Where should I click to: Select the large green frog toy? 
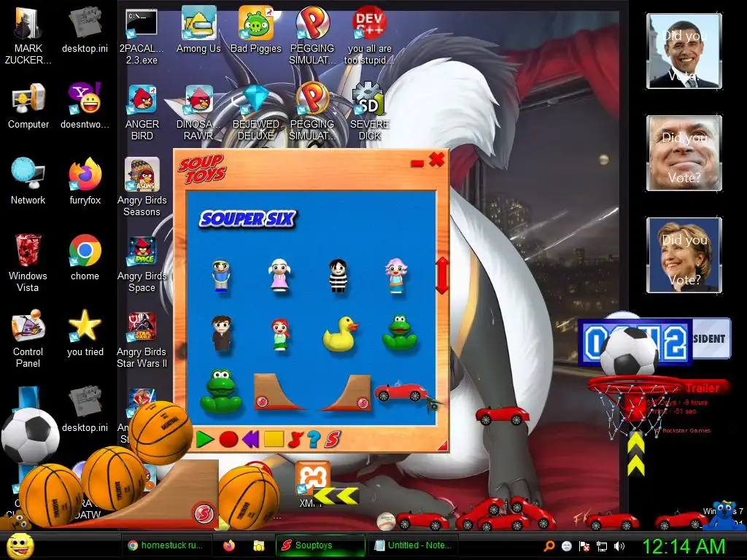[220, 391]
